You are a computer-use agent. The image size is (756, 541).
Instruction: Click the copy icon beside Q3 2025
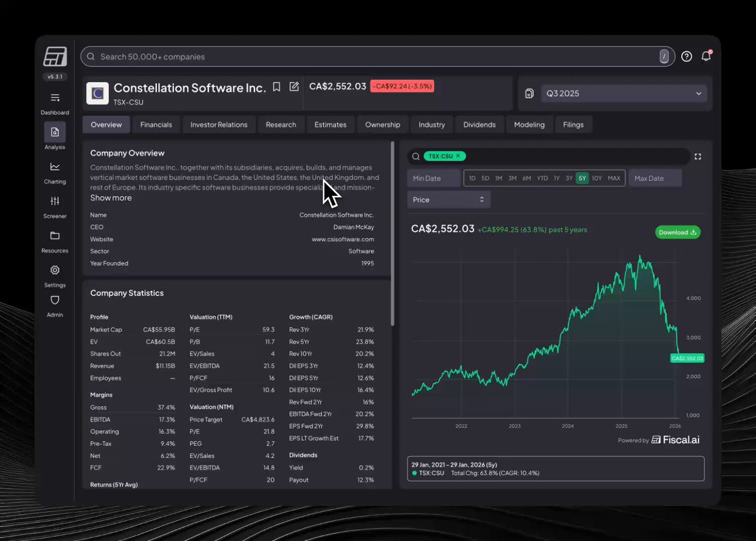pos(529,93)
